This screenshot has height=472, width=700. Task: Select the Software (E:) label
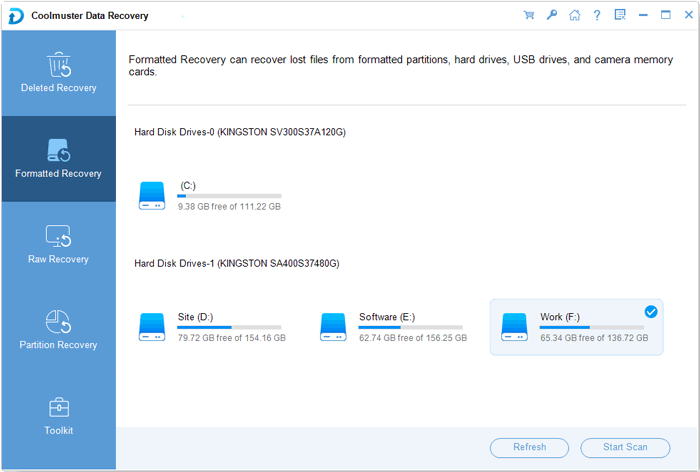tap(387, 317)
